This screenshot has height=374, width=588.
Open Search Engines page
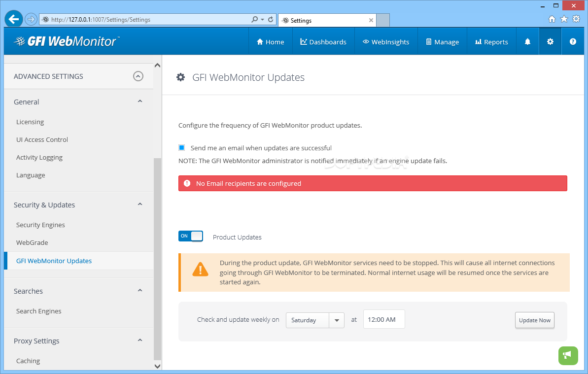tap(38, 311)
